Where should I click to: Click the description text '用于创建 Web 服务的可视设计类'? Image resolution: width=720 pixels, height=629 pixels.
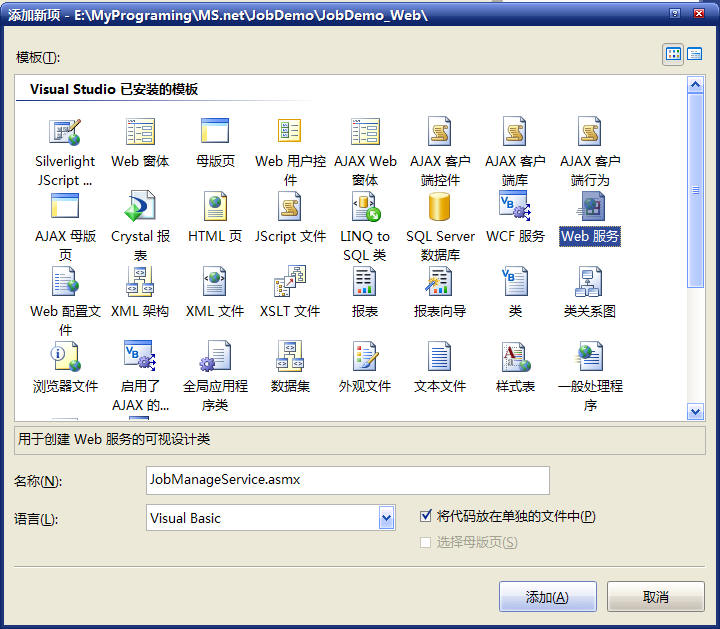[114, 439]
